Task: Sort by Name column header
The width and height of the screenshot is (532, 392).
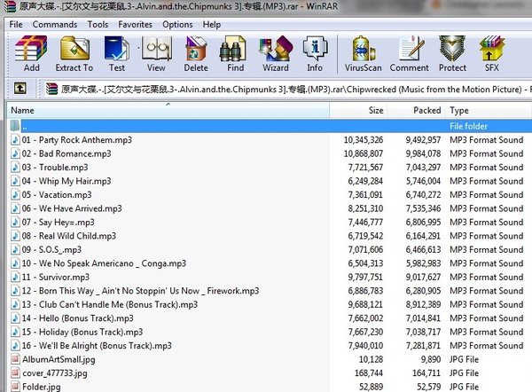Action: (168, 110)
